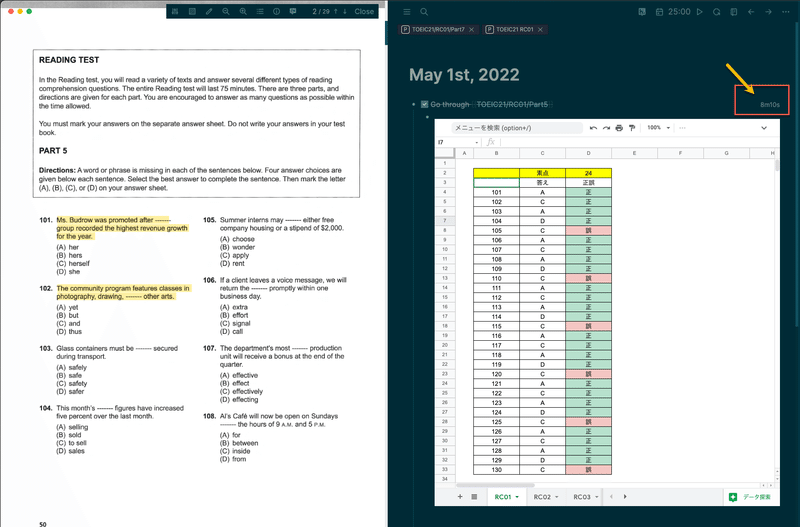Click the horizontal scrollbar of spreadsheet
800x527 pixels.
(495, 485)
